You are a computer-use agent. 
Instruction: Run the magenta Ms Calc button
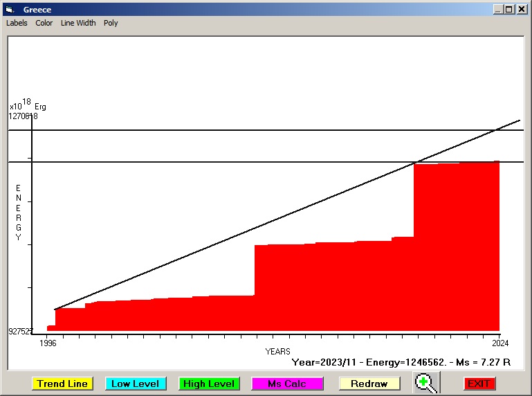(286, 384)
